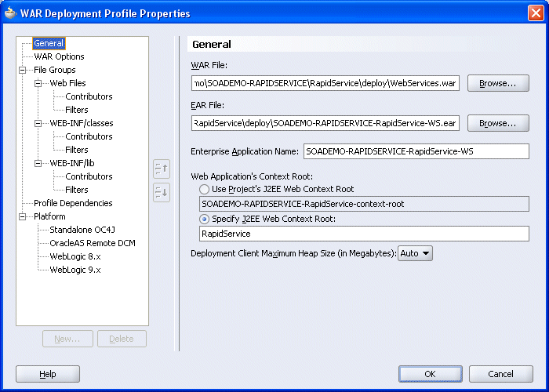This screenshot has height=392, width=549.
Task: Select Use Project's J2EE Web Context Root
Action: pos(205,190)
